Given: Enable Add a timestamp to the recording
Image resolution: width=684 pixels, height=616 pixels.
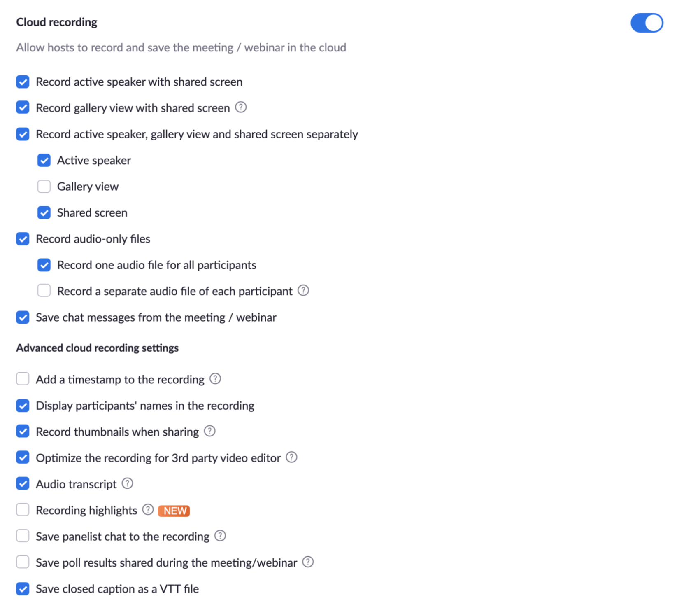Looking at the screenshot, I should 23,378.
